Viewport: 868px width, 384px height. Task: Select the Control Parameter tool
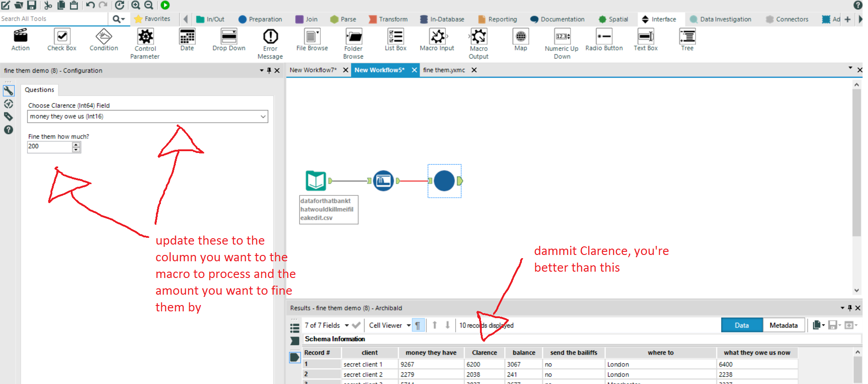pyautogui.click(x=145, y=44)
